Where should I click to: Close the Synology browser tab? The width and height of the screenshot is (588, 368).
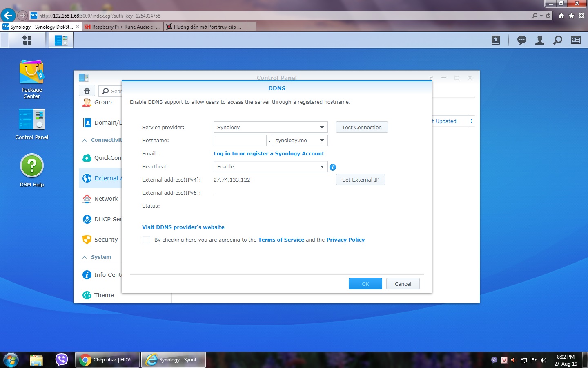click(x=78, y=27)
